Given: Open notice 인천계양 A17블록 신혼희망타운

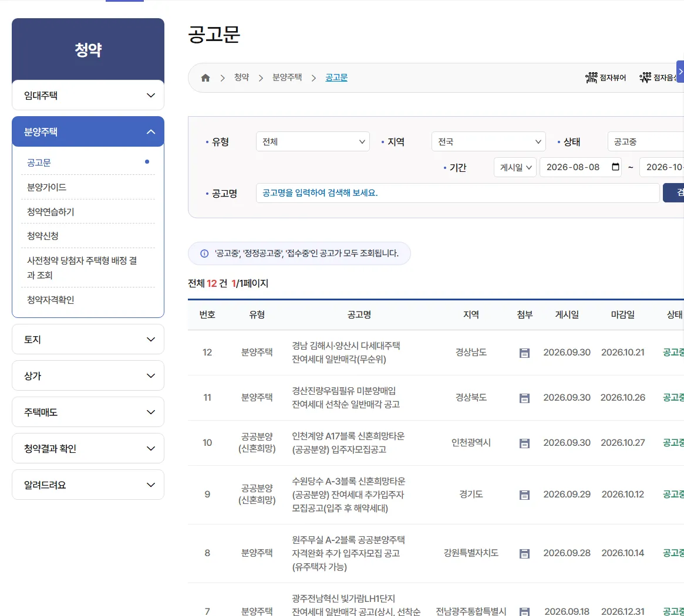Looking at the screenshot, I should (348, 442).
